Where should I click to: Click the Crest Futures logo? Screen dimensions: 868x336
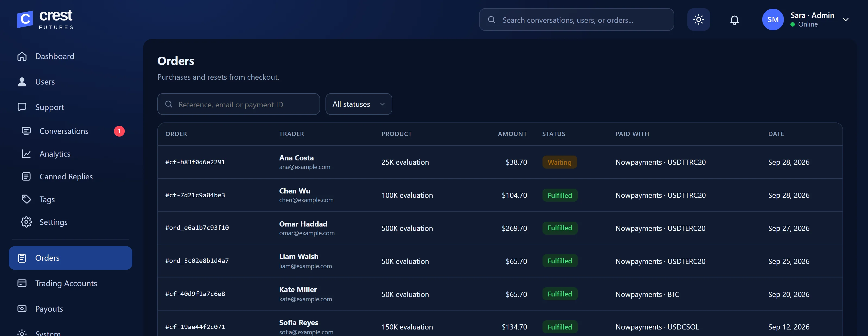pyautogui.click(x=45, y=20)
